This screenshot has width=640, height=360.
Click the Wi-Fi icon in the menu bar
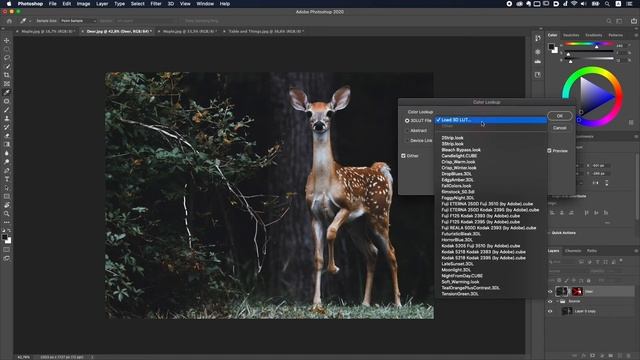(x=574, y=4)
